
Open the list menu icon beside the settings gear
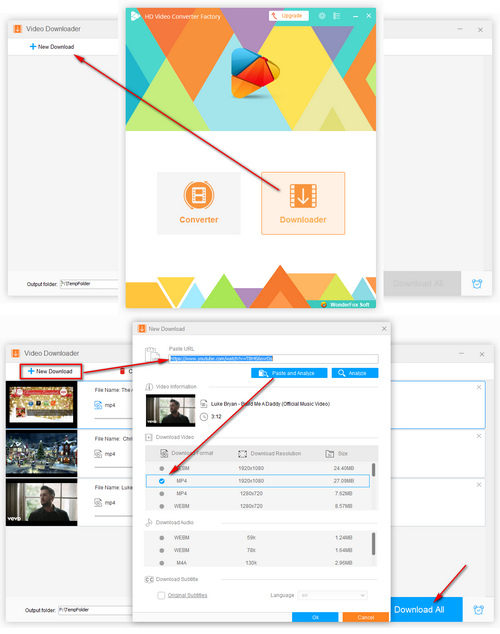(x=336, y=16)
